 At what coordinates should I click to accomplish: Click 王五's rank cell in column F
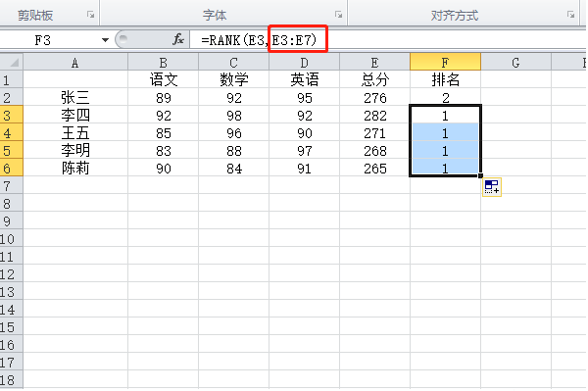click(445, 132)
